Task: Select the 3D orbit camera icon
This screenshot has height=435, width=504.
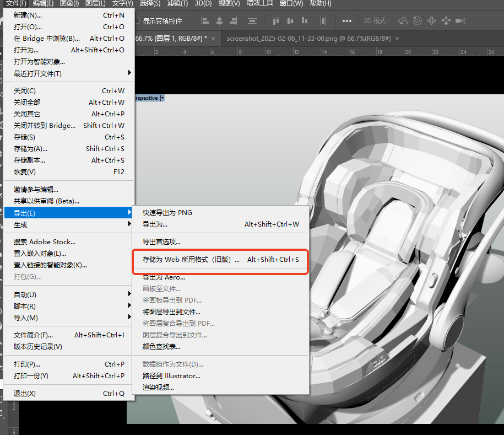Action: [403, 21]
